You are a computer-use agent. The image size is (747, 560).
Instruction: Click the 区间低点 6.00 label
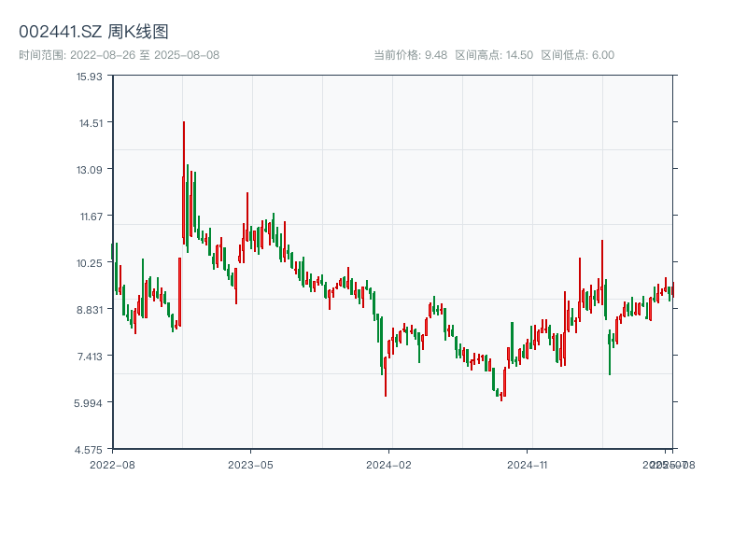(577, 55)
